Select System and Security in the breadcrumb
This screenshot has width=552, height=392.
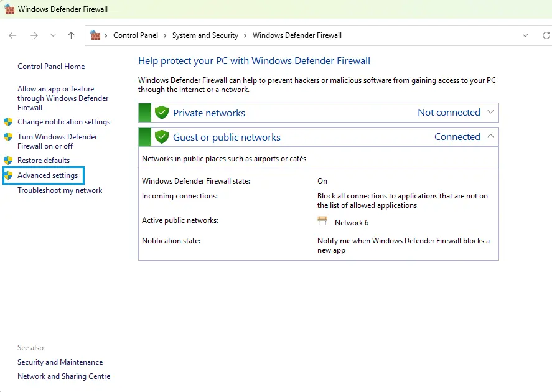(x=205, y=35)
